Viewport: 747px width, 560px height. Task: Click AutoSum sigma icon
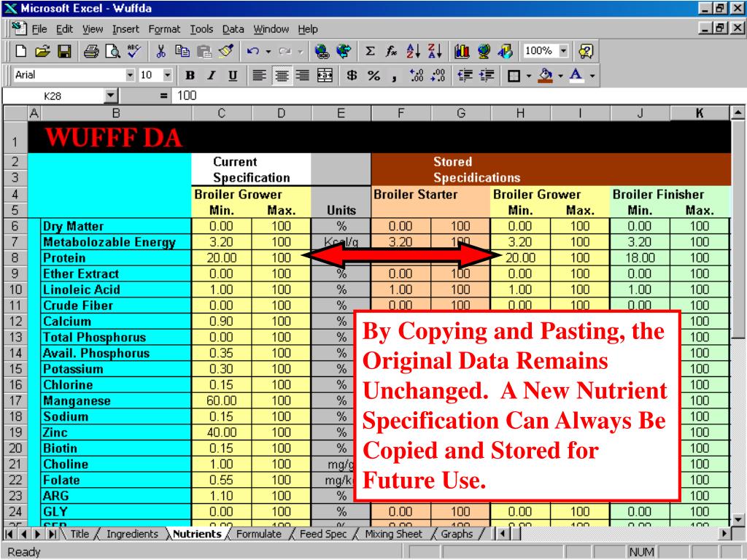pos(370,51)
